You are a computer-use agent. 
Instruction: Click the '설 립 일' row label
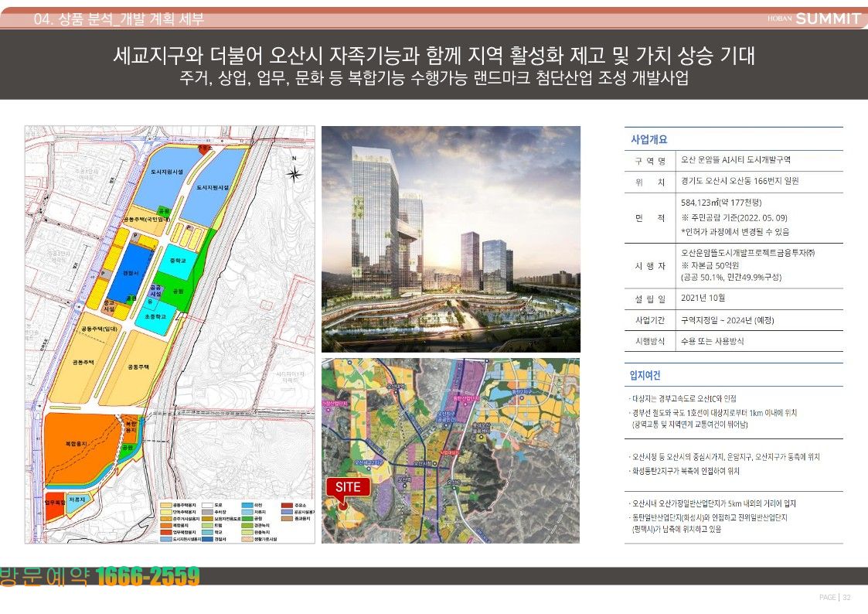coord(650,299)
